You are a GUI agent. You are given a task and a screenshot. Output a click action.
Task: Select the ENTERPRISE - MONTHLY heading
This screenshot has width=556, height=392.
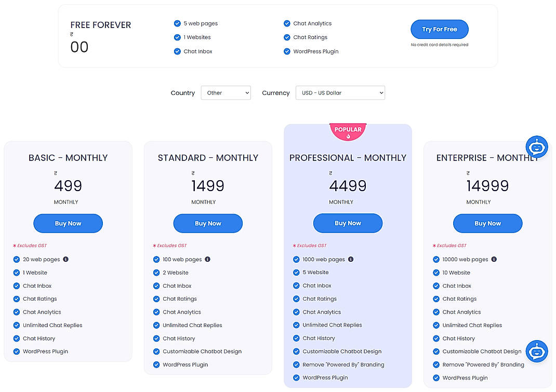(x=487, y=158)
